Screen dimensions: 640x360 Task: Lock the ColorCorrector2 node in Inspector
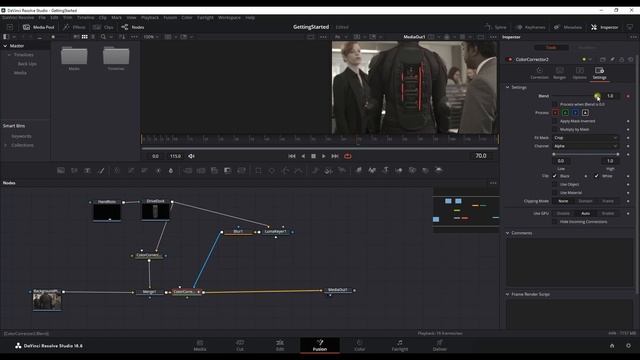tap(622, 60)
